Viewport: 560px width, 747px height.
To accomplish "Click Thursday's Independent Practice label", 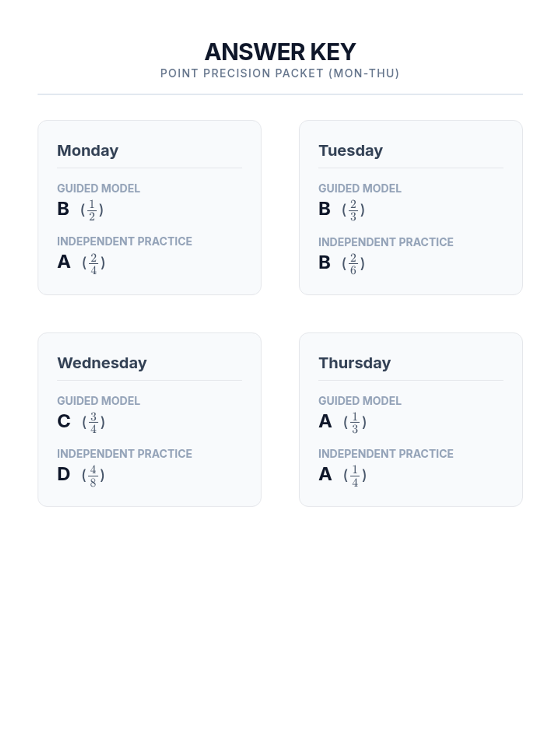I will point(386,453).
